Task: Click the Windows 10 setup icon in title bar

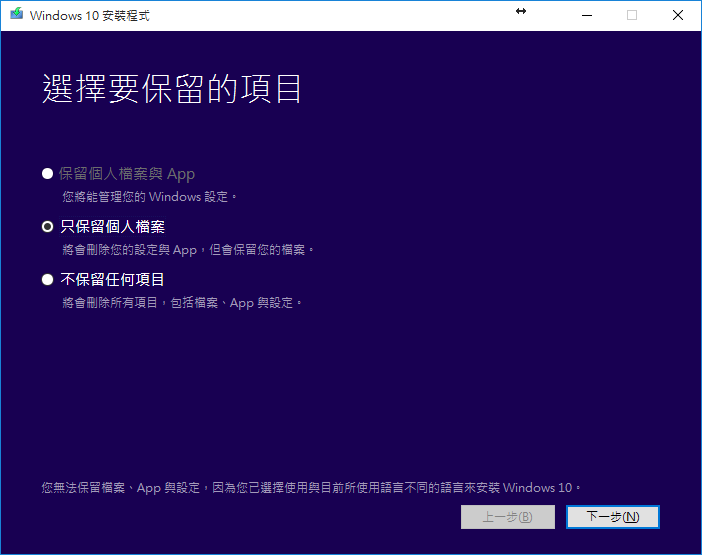Action: click(x=17, y=14)
